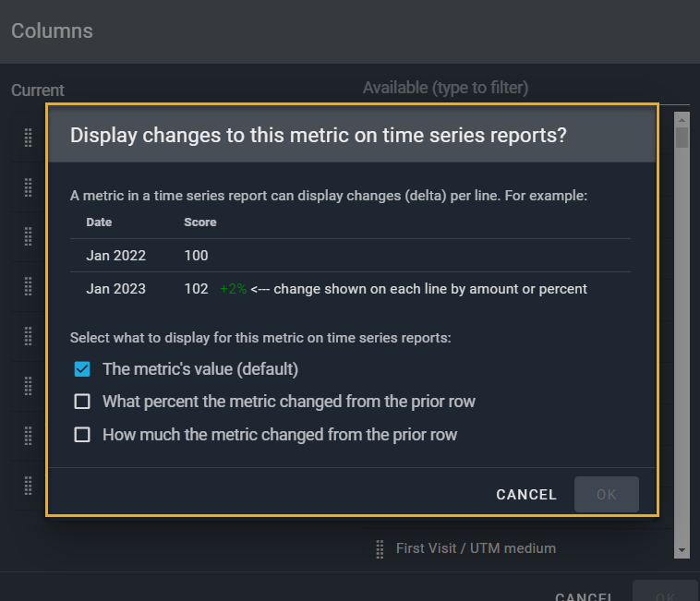Check How much the metric changed box
The image size is (700, 601).
(x=82, y=434)
